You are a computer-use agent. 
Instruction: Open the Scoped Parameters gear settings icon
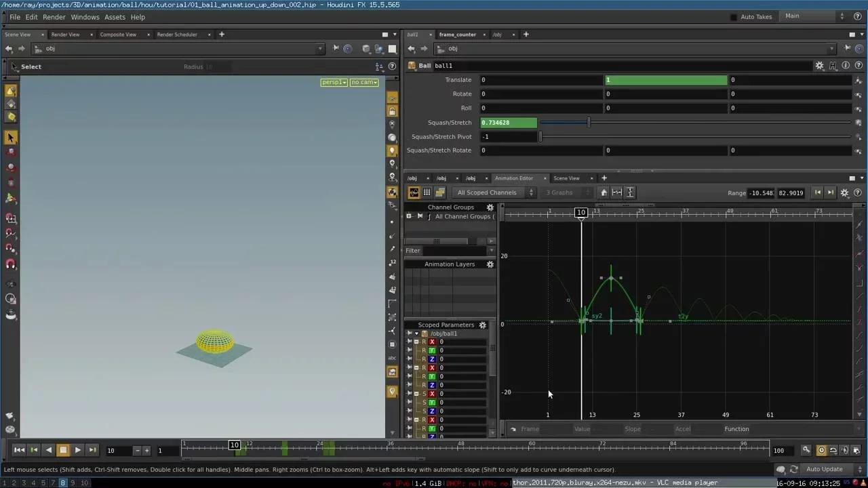point(482,325)
